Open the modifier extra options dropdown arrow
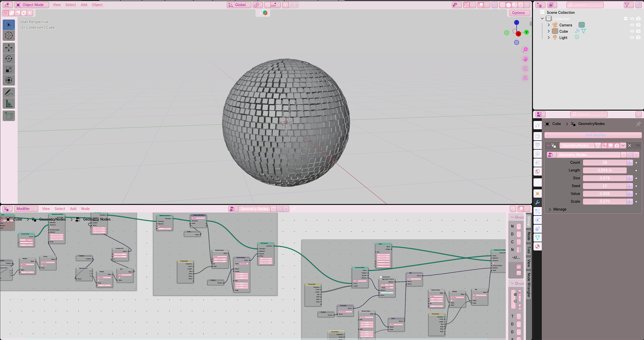 pos(623,146)
